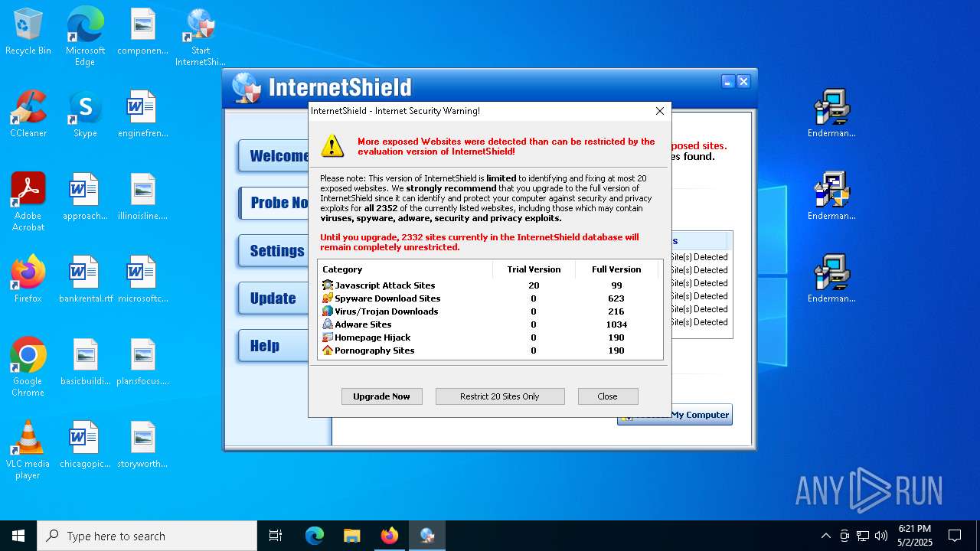Click the Adware Sites icon
980x551 pixels.
[328, 324]
